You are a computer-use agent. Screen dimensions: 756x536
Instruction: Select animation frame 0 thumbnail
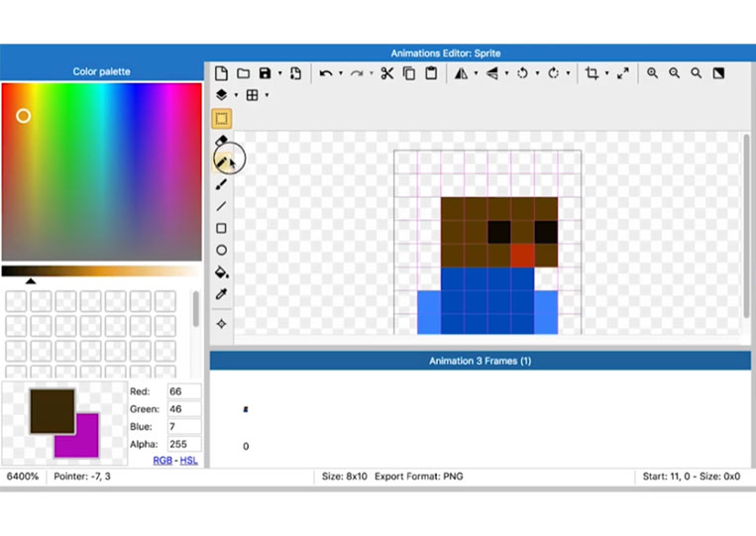(x=246, y=409)
